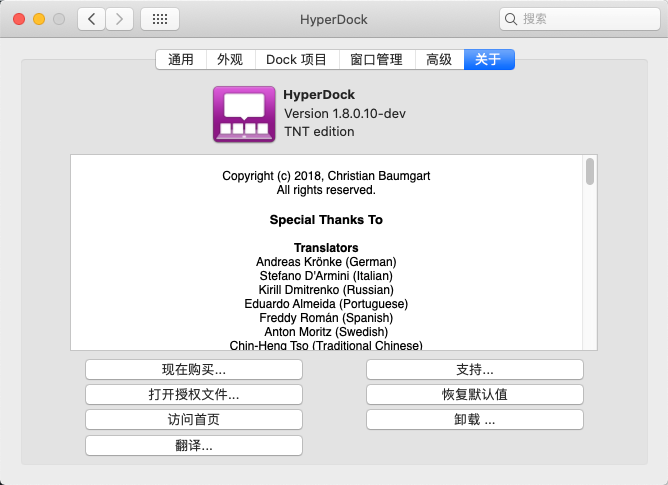Click the 现在购买... button
This screenshot has height=485, width=668.
(194, 370)
